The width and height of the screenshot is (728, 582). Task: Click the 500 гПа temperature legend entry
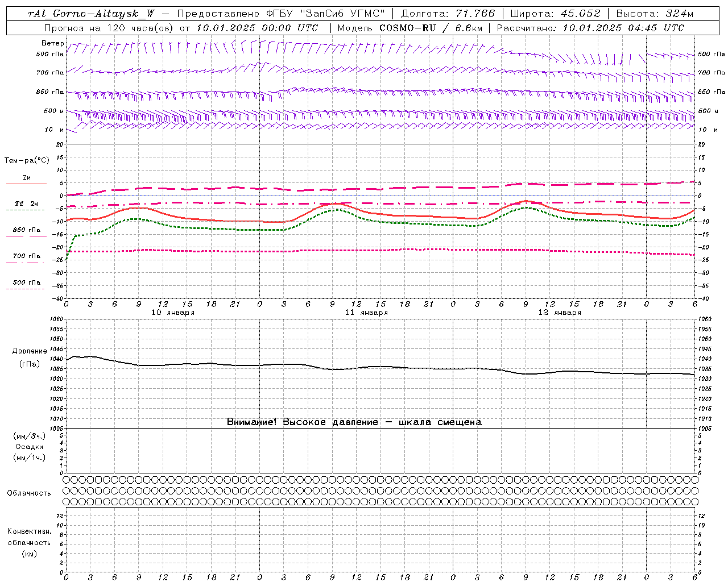(x=27, y=282)
